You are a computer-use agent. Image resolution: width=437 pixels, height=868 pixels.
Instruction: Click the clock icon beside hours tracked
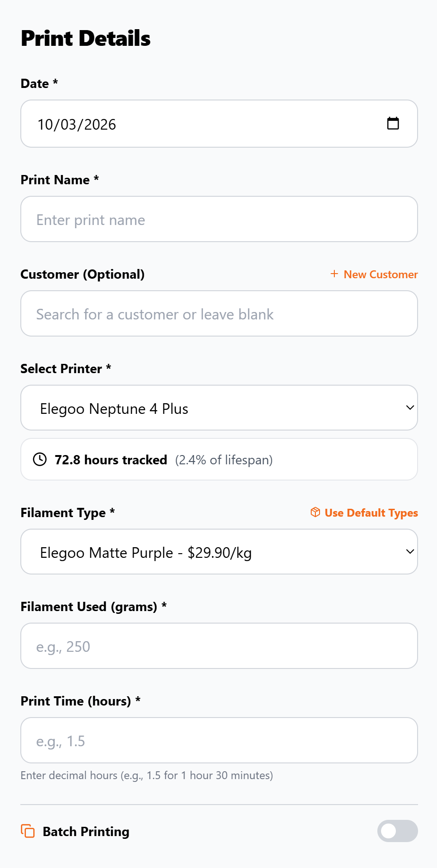pyautogui.click(x=40, y=459)
